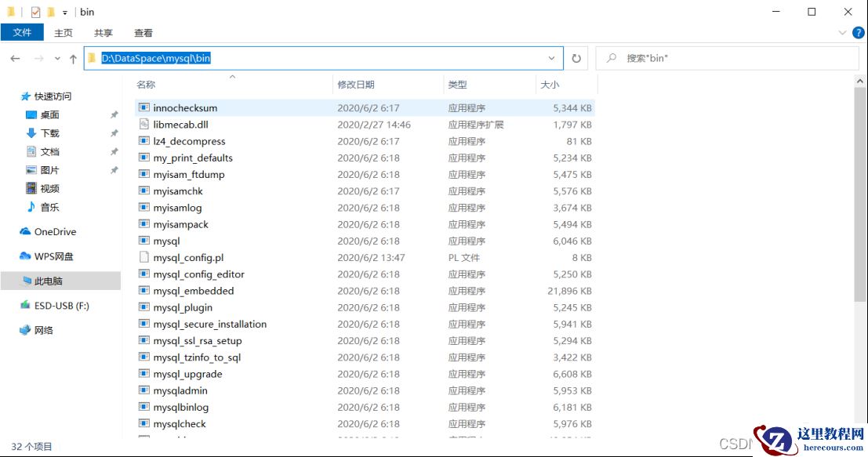
Task: Click the Back navigation arrow
Action: click(x=15, y=59)
